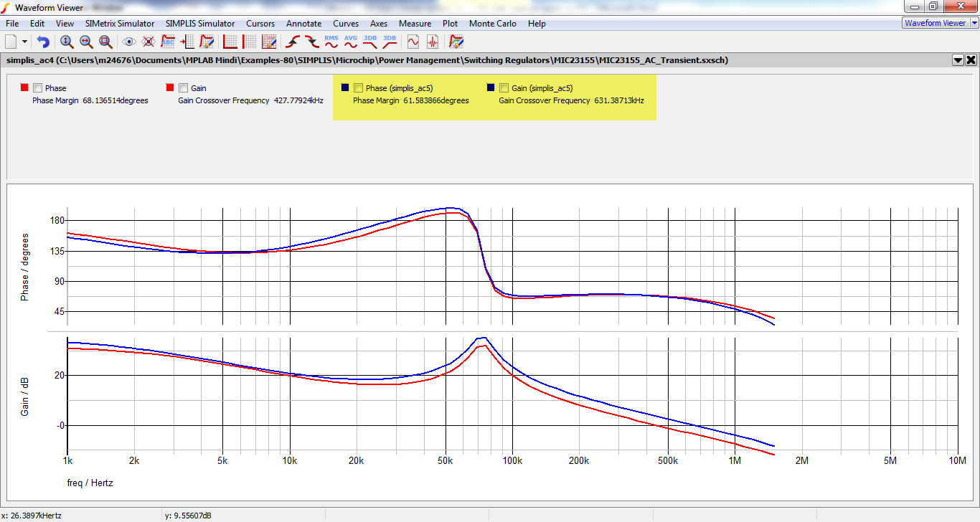Image resolution: width=980 pixels, height=522 pixels.
Task: Click the new graph sheet icon
Action: pos(11,42)
